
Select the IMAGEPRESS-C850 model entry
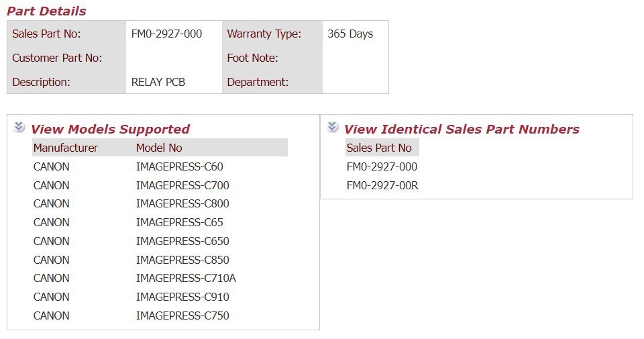pyautogui.click(x=182, y=260)
